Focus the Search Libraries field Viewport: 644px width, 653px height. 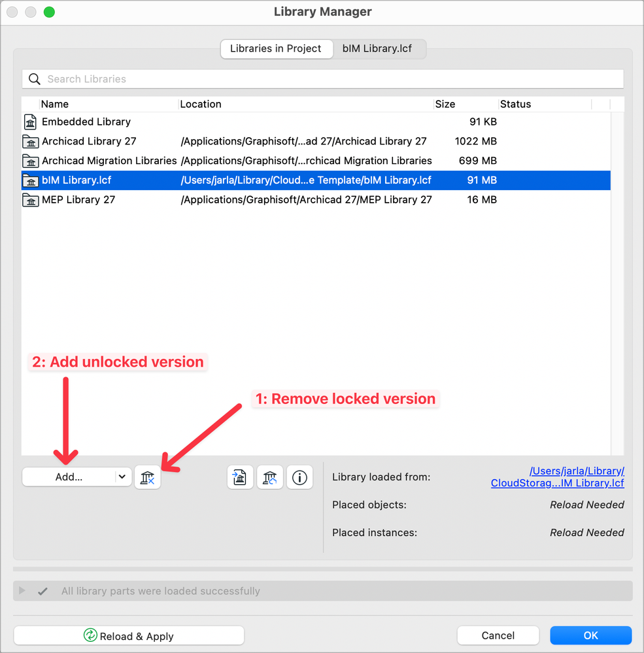(323, 79)
